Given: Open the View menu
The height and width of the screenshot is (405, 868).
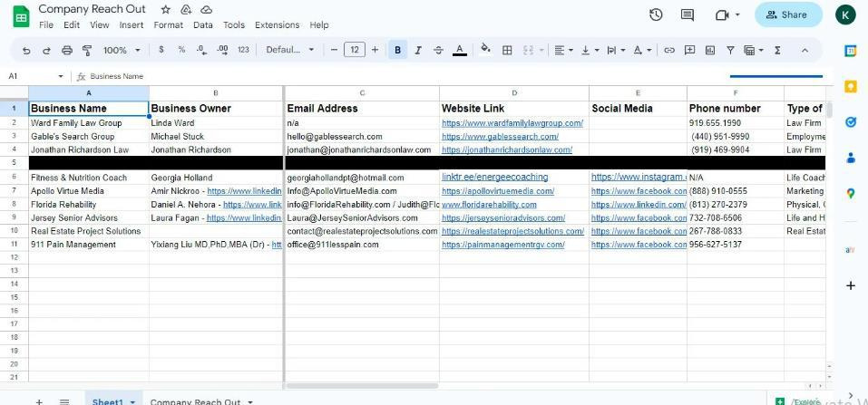Looking at the screenshot, I should (x=100, y=24).
